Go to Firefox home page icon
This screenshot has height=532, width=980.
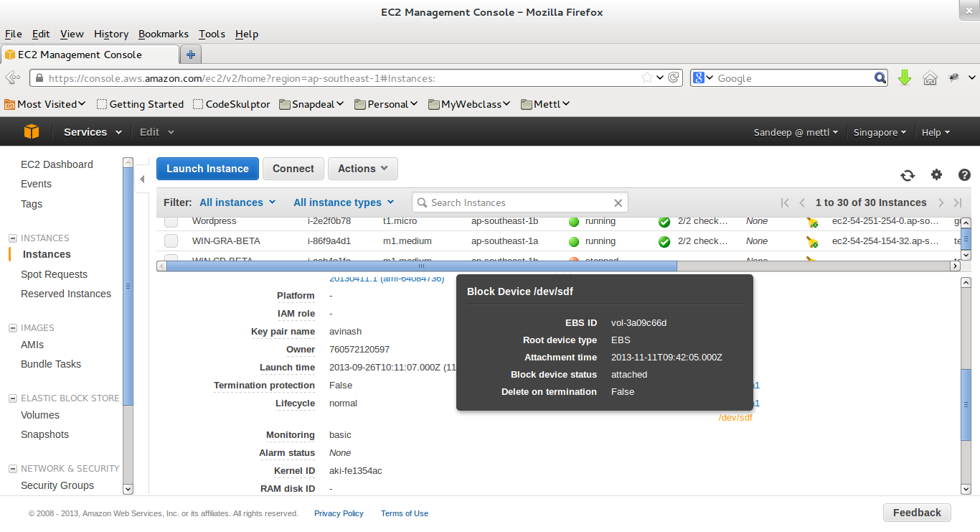tap(930, 78)
